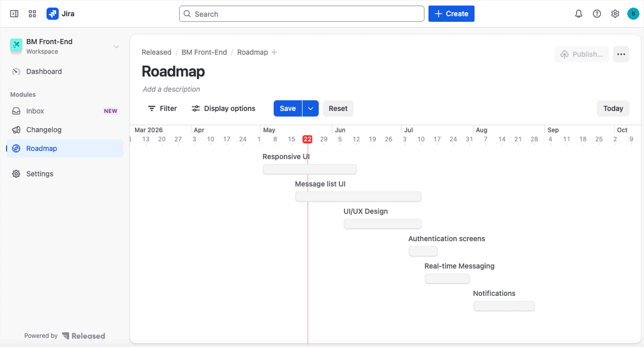Viewport: 644px width, 347px height.
Task: Click the Powered by text
Action: pyautogui.click(x=41, y=336)
